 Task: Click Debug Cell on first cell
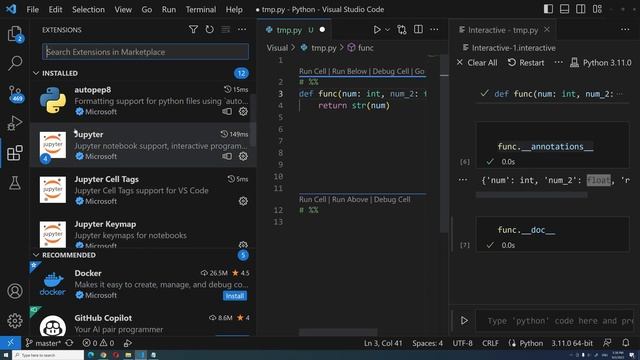(x=391, y=71)
